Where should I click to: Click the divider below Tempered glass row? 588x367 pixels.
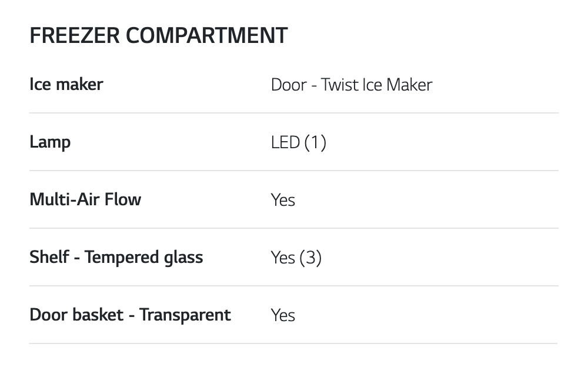(294, 286)
